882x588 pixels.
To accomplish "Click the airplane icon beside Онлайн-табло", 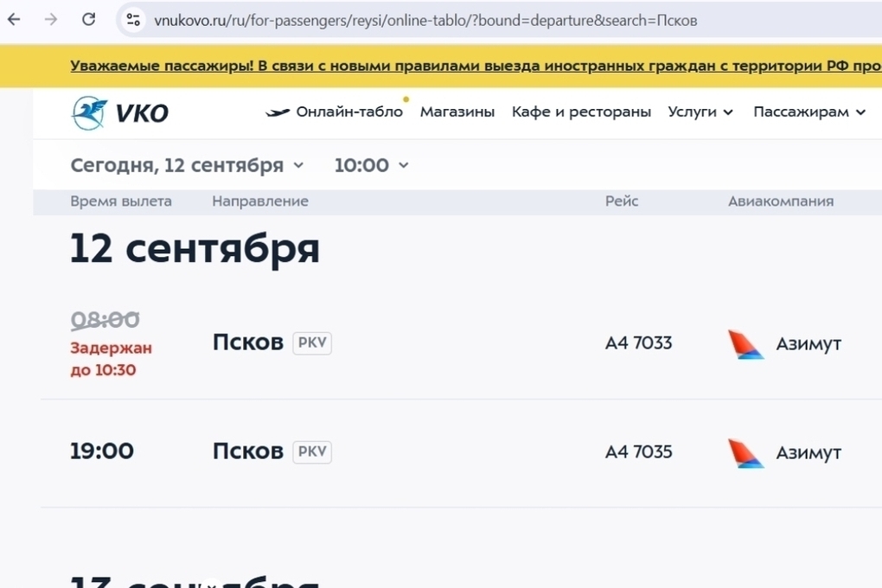I will click(x=277, y=112).
